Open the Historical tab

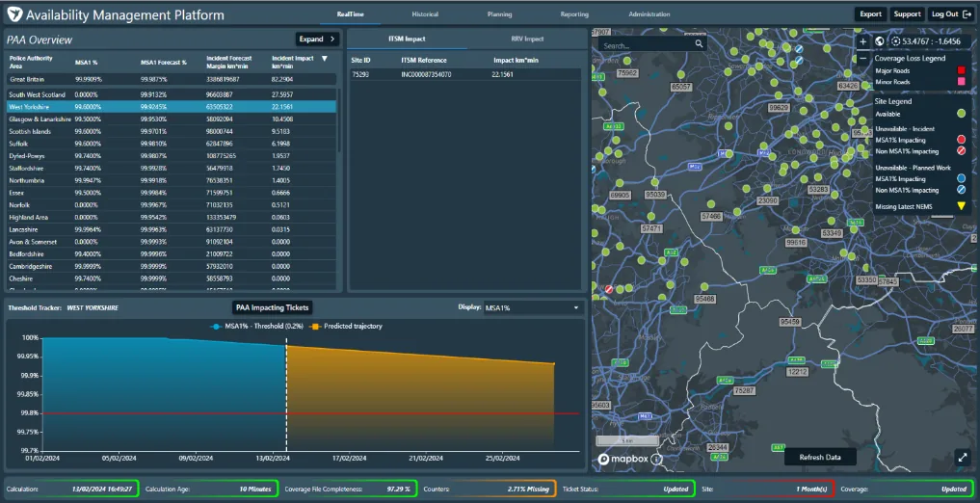(x=425, y=14)
